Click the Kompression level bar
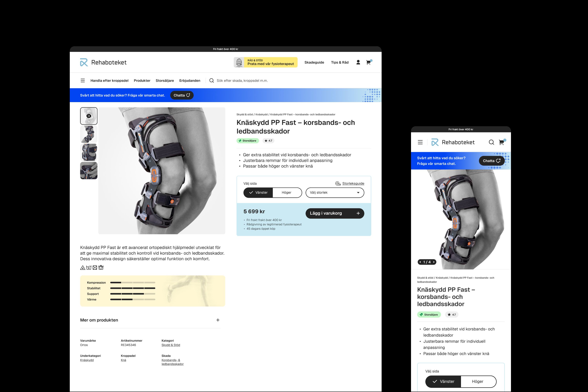 133,283
